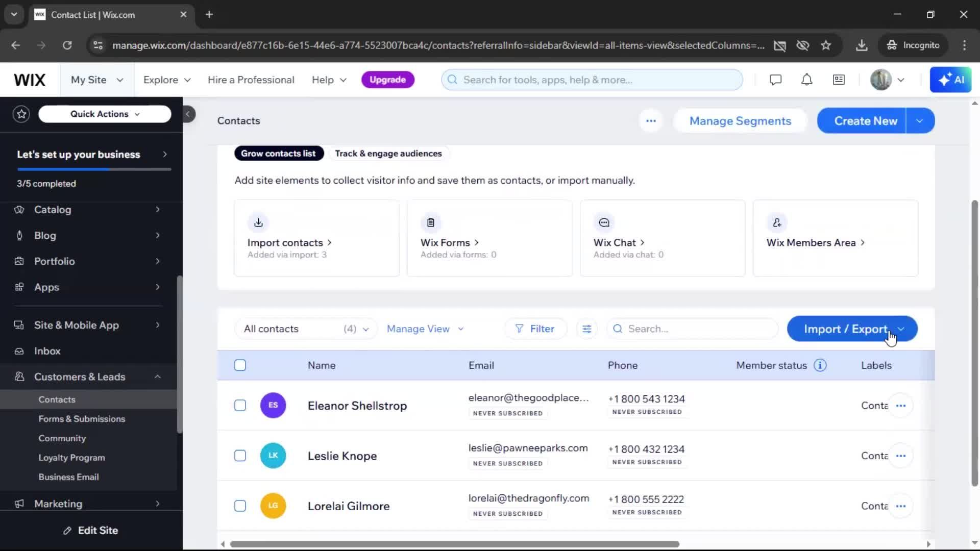Show Member status info tooltip icon
Image resolution: width=980 pixels, height=551 pixels.
point(820,365)
